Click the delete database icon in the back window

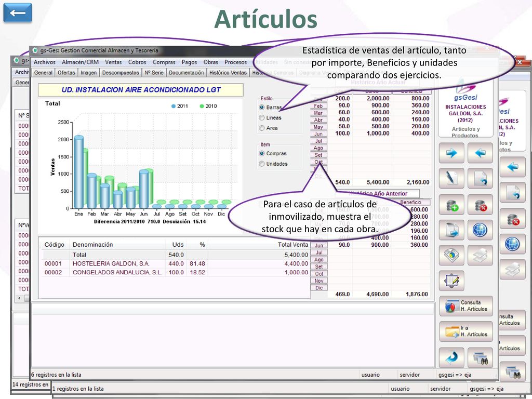click(x=513, y=219)
